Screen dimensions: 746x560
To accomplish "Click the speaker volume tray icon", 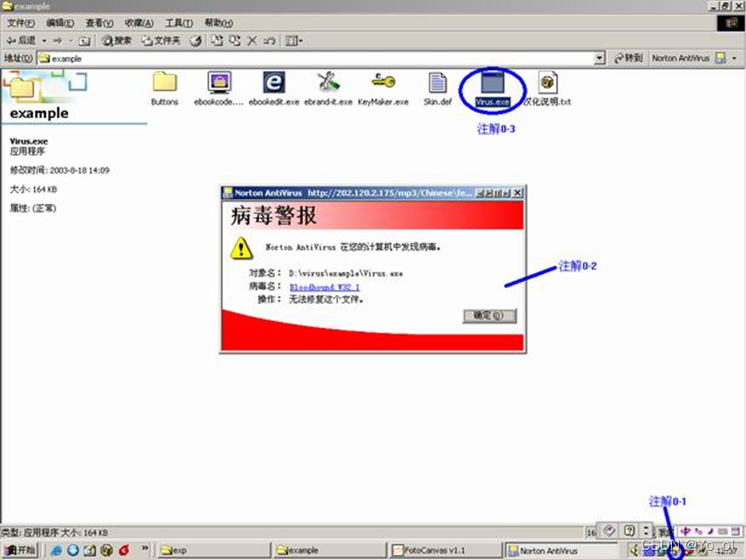I will 634,551.
